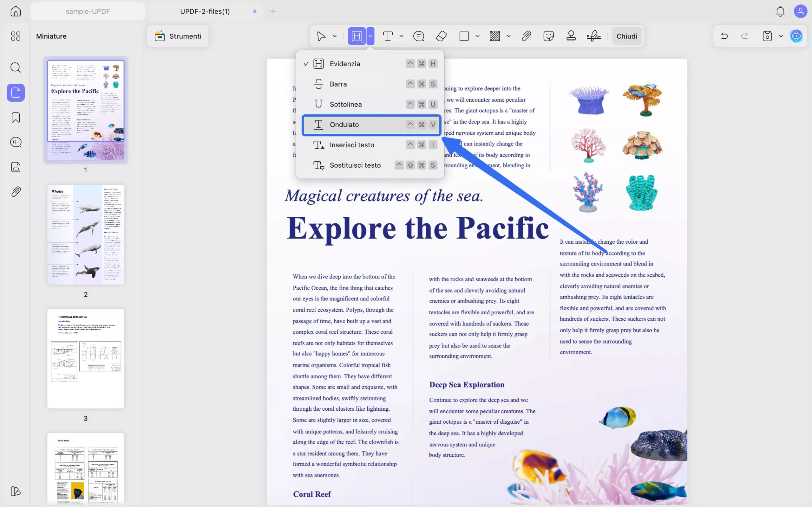
Task: Open the sticker tool
Action: 548,36
